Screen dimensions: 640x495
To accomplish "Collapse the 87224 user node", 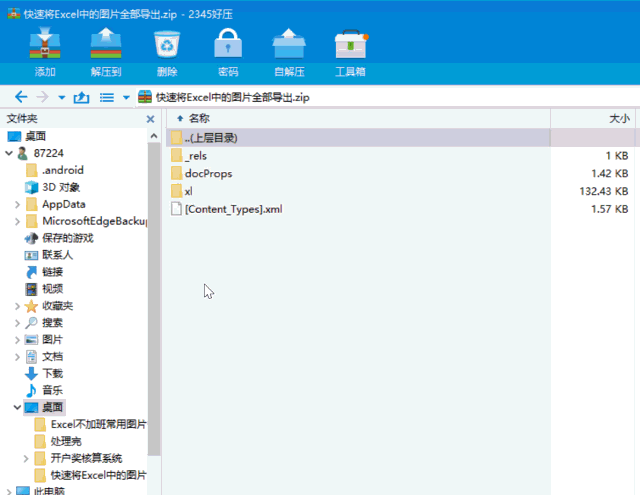I will click(x=9, y=153).
